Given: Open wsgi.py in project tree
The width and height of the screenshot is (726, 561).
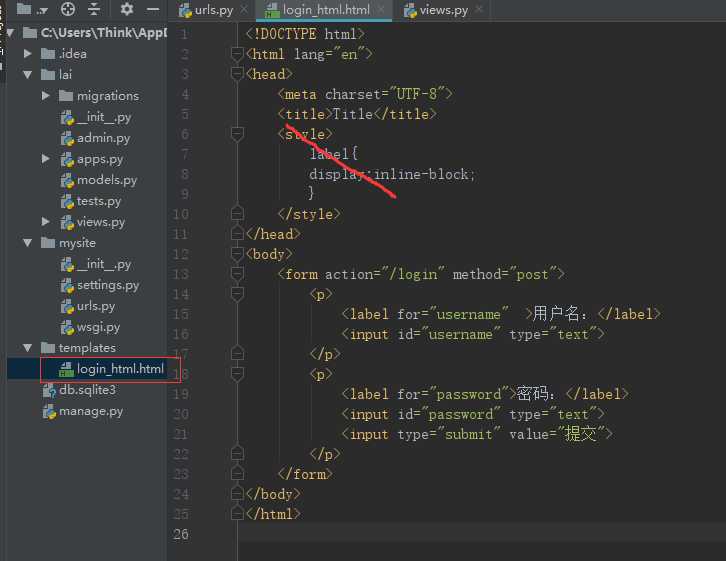Looking at the screenshot, I should [x=90, y=327].
